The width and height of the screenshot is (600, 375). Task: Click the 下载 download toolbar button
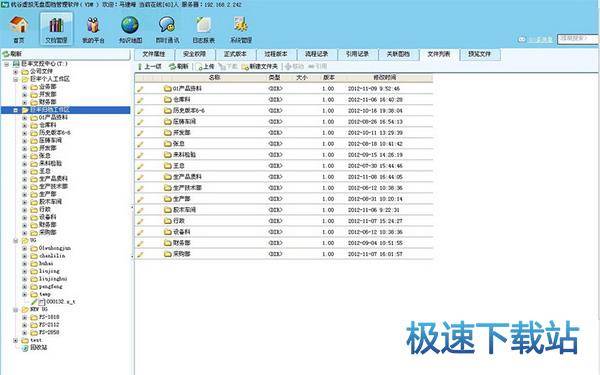point(228,67)
